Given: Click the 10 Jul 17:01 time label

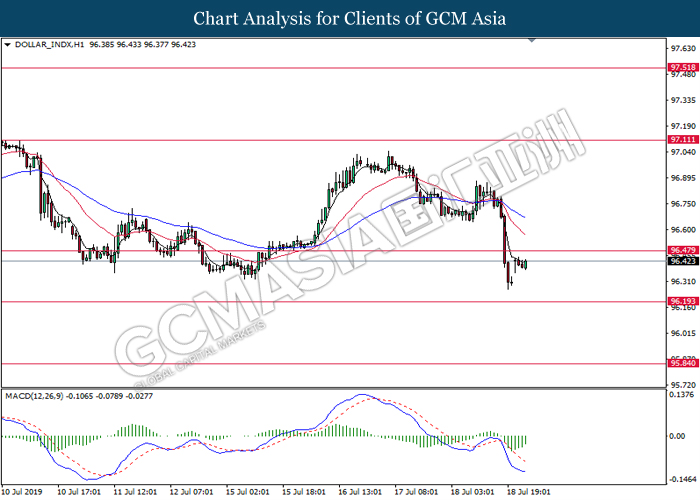Looking at the screenshot, I should coord(79,492).
